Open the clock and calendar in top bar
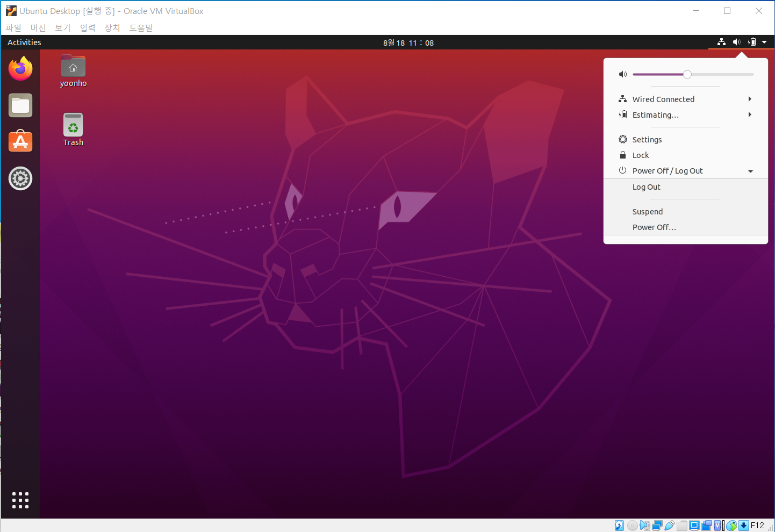775x532 pixels. click(x=408, y=42)
